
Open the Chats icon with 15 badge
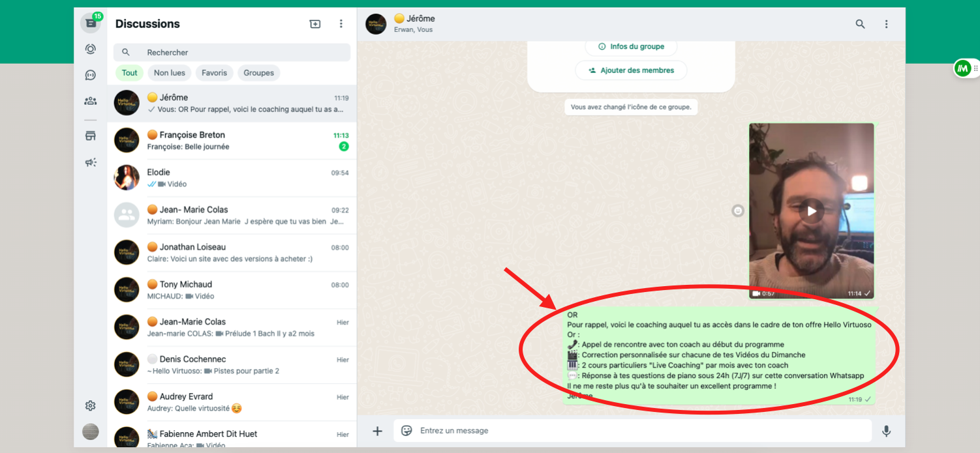pyautogui.click(x=91, y=23)
